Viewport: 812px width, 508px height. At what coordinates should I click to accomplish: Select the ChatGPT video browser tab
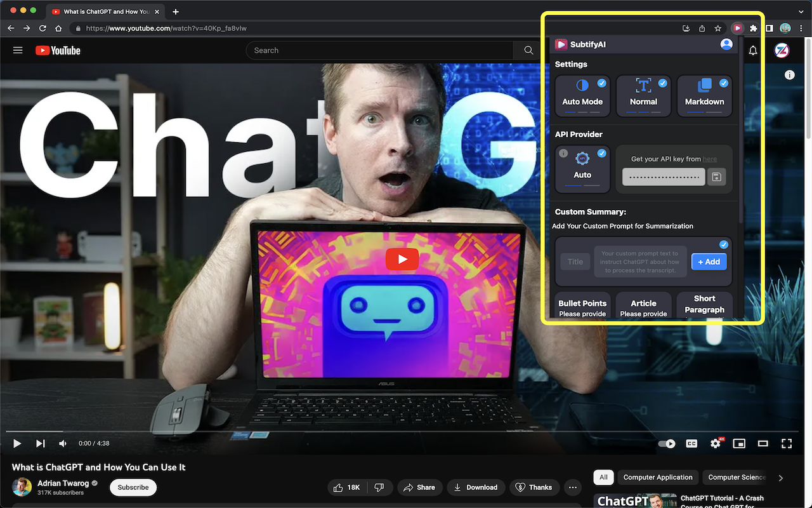(x=107, y=11)
